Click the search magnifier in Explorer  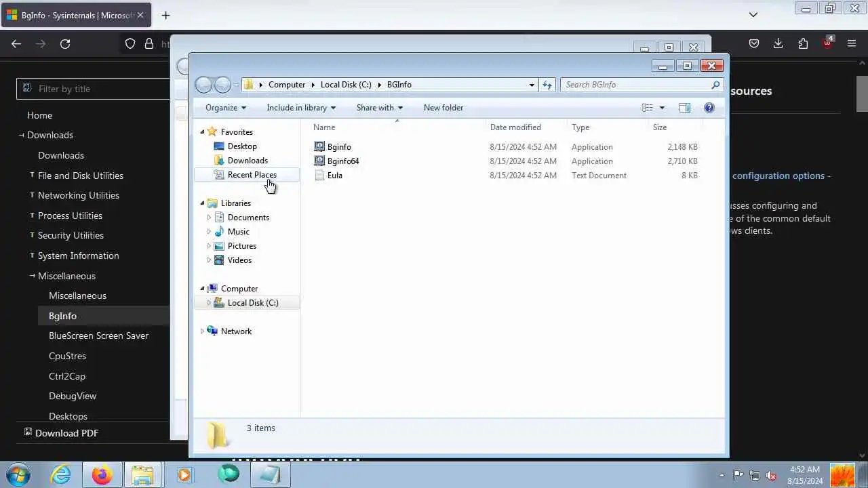point(715,85)
